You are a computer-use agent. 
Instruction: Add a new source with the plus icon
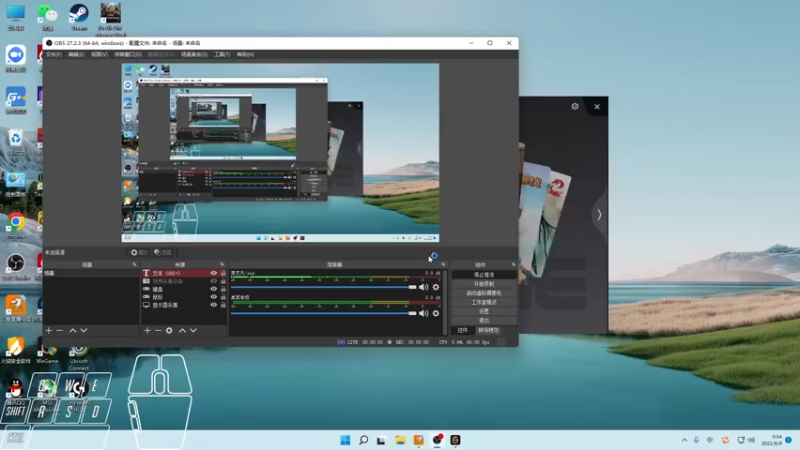[x=147, y=331]
